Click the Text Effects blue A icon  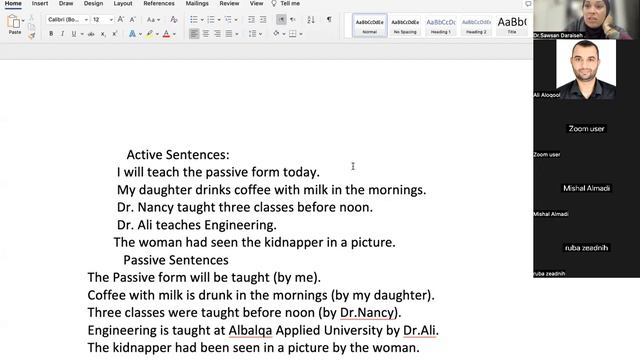132,34
